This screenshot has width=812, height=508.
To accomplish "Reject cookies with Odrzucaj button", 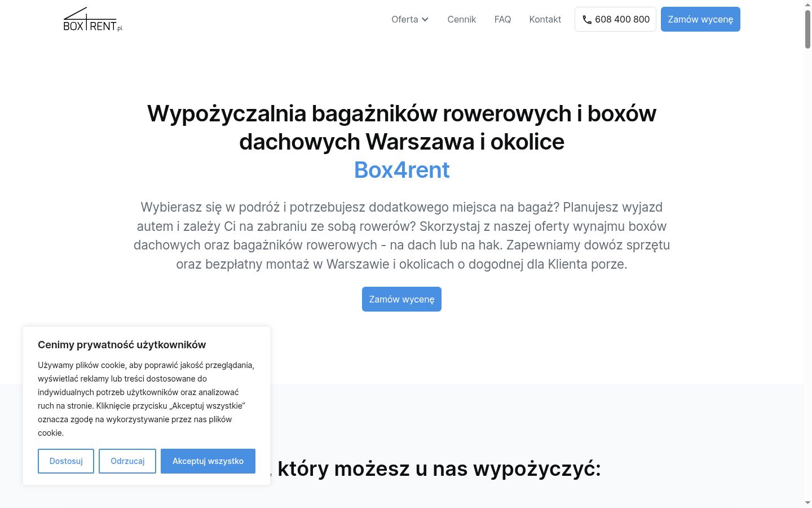I will (127, 461).
